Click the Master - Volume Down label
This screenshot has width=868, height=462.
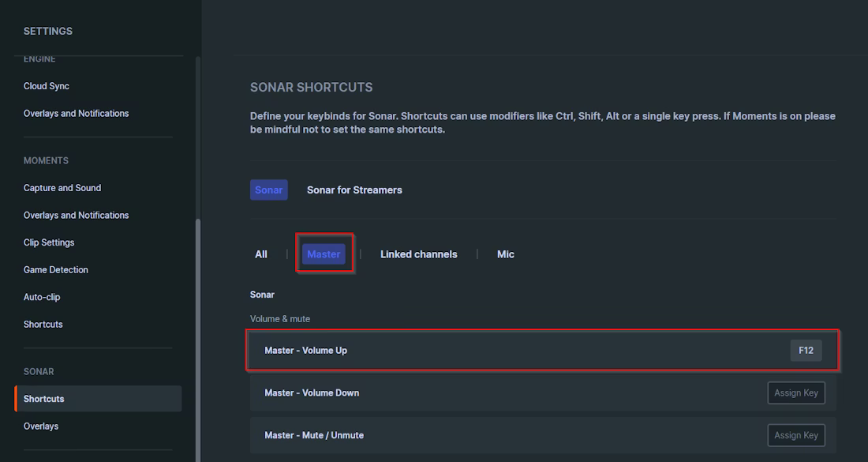(312, 393)
